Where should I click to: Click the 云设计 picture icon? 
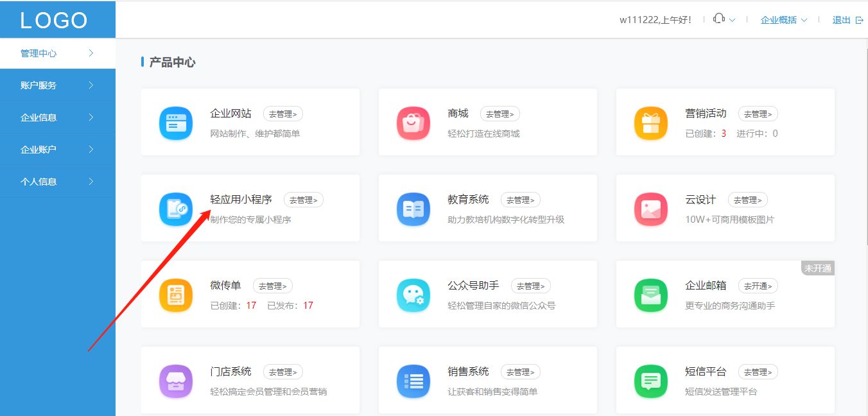coord(651,209)
